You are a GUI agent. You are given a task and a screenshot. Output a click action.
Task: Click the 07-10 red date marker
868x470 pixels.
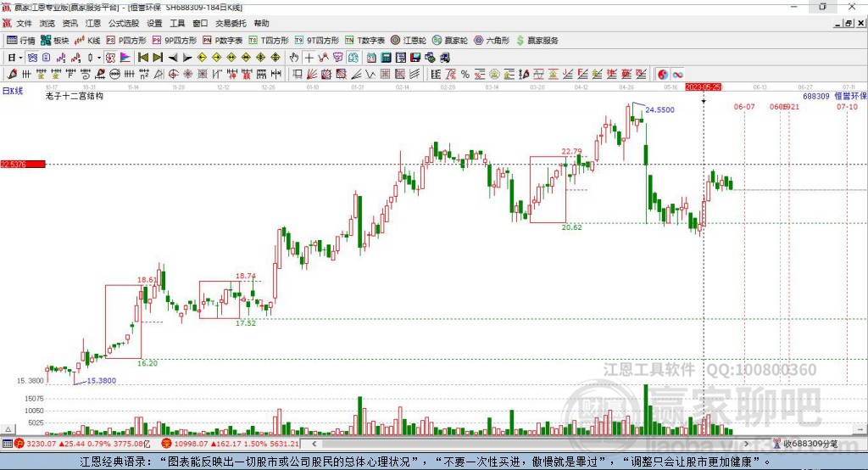847,106
